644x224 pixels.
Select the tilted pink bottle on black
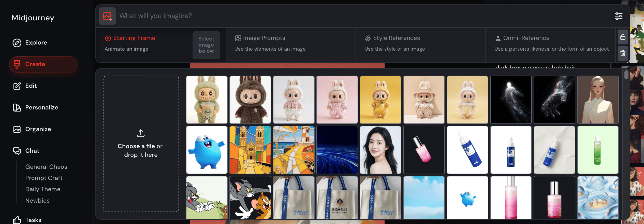click(x=424, y=150)
